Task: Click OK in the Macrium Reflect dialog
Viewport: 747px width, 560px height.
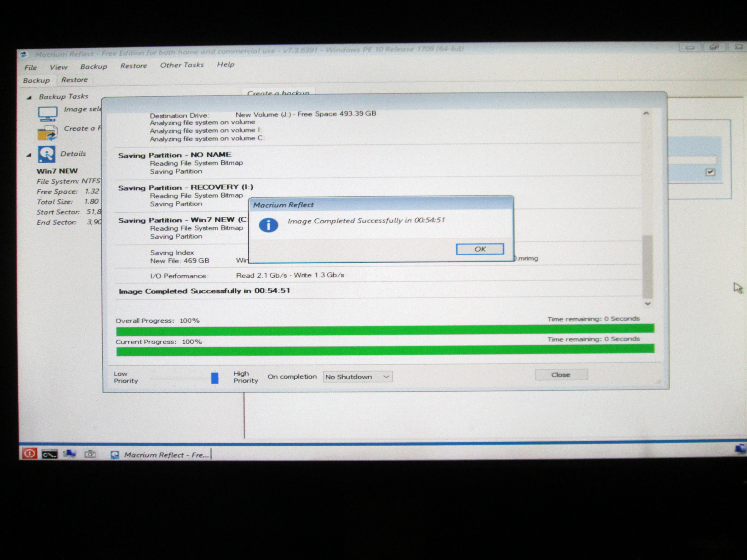Action: tap(480, 249)
